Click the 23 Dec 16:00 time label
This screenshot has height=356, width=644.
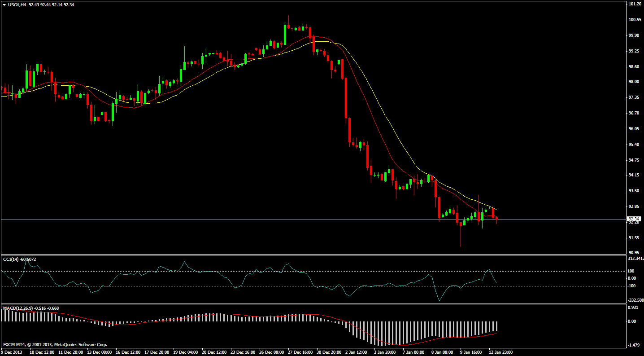tap(243, 352)
